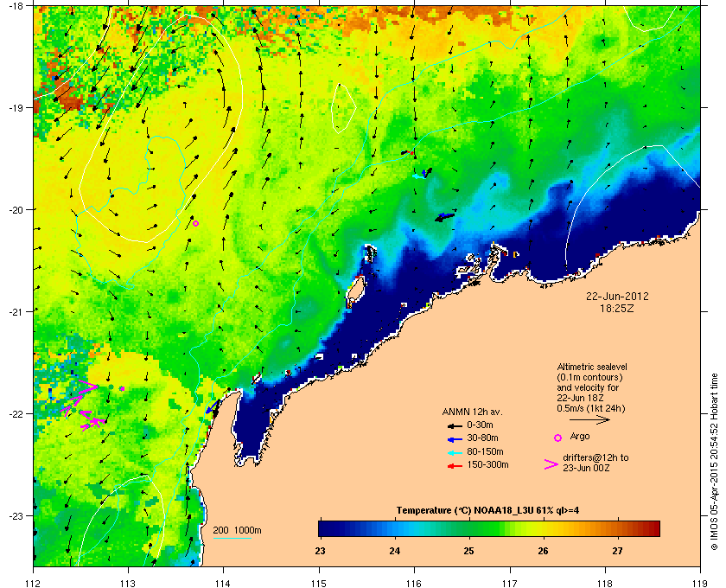Click the latitude axis label '-22'
Viewport: 726px width, 588px height.
pos(16,413)
